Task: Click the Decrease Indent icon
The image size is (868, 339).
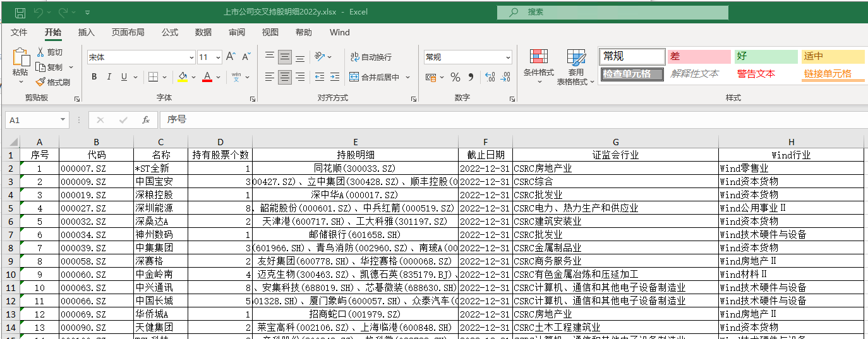Action: (318, 77)
